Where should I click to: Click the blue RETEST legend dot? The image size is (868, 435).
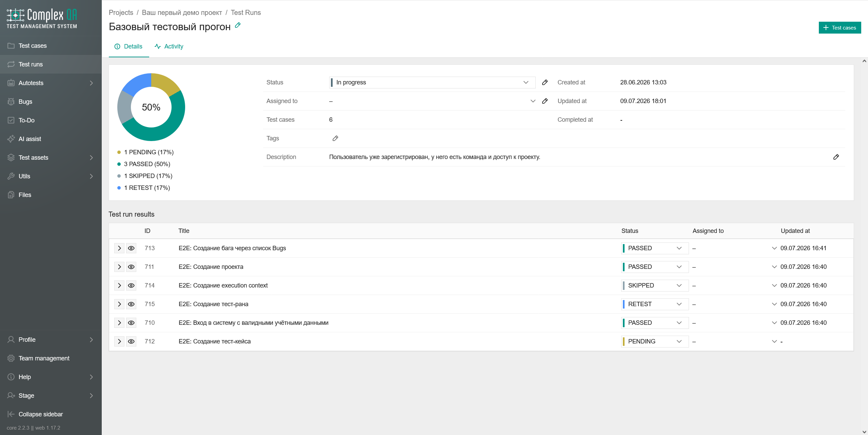coord(119,188)
